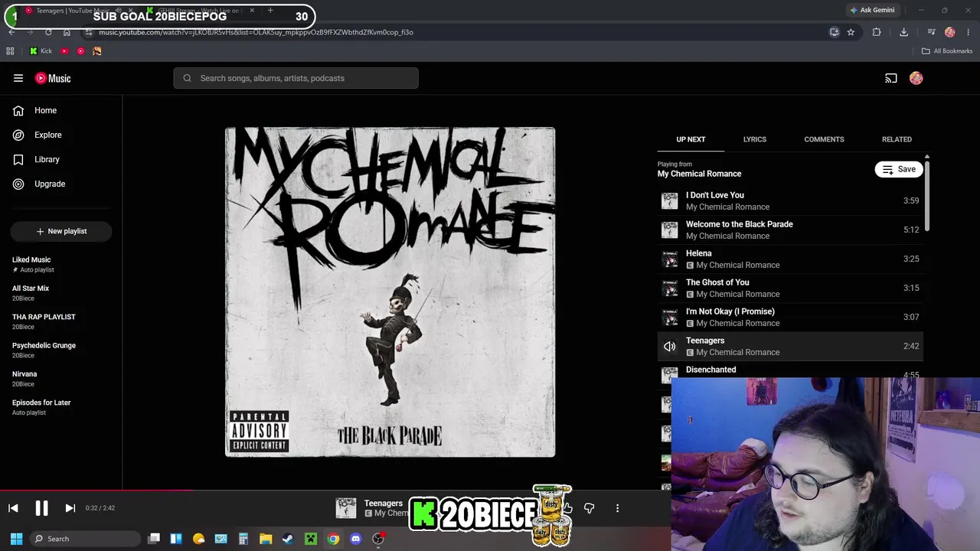
Task: Click the I Don't Love You thumbnail
Action: click(670, 201)
